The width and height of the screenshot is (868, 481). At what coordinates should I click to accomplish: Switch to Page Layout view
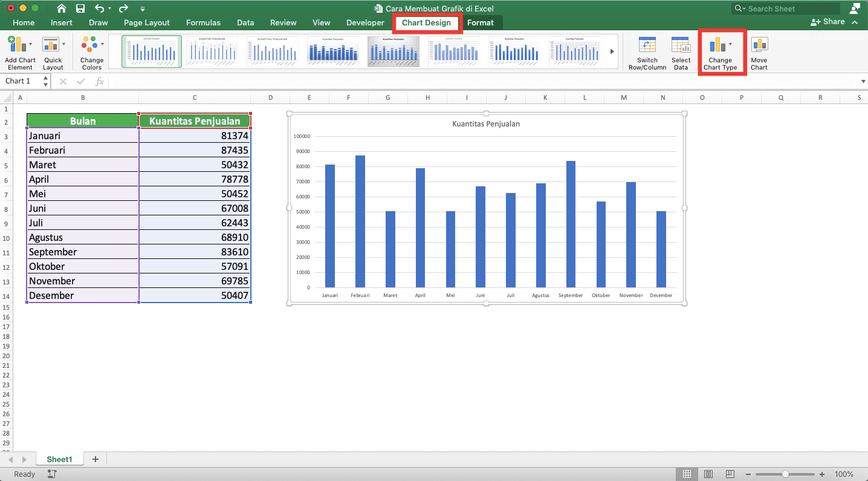coord(708,474)
